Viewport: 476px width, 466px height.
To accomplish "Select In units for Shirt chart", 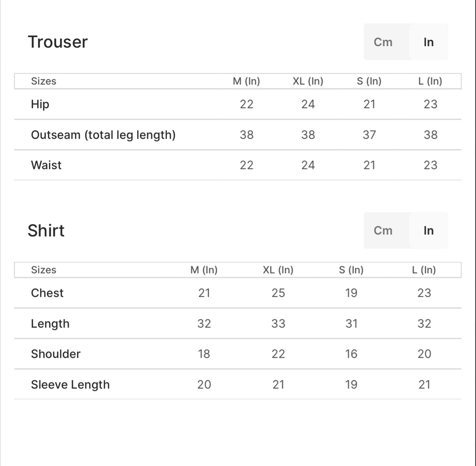I will 429,231.
